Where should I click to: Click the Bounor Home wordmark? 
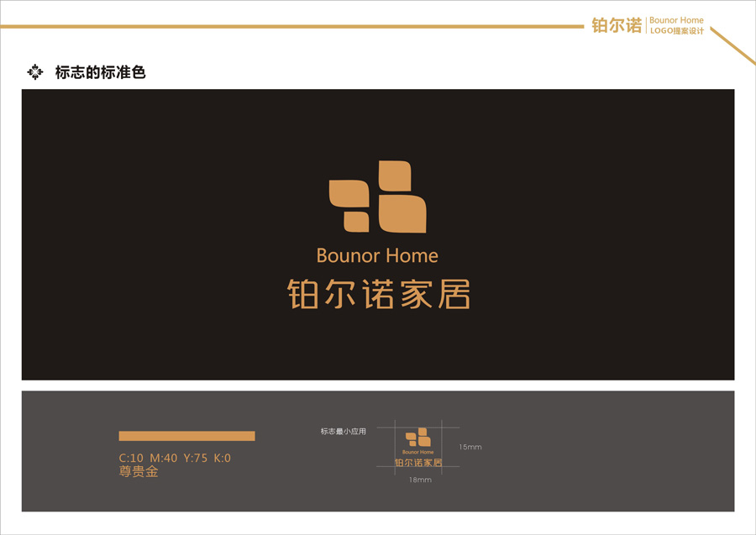[x=378, y=254]
